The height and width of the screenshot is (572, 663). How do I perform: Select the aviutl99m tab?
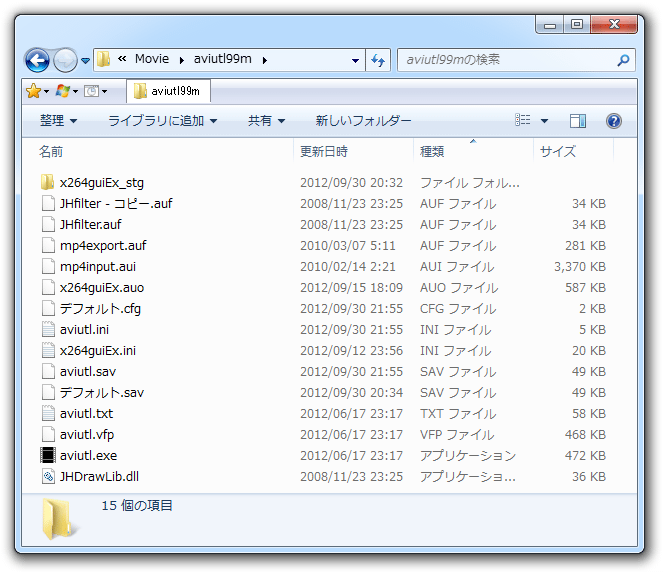168,91
